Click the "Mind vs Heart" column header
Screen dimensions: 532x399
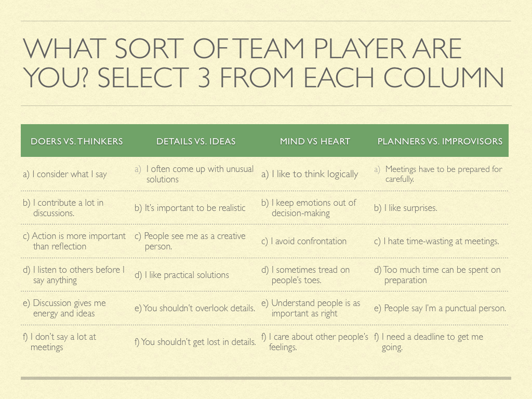pos(315,141)
